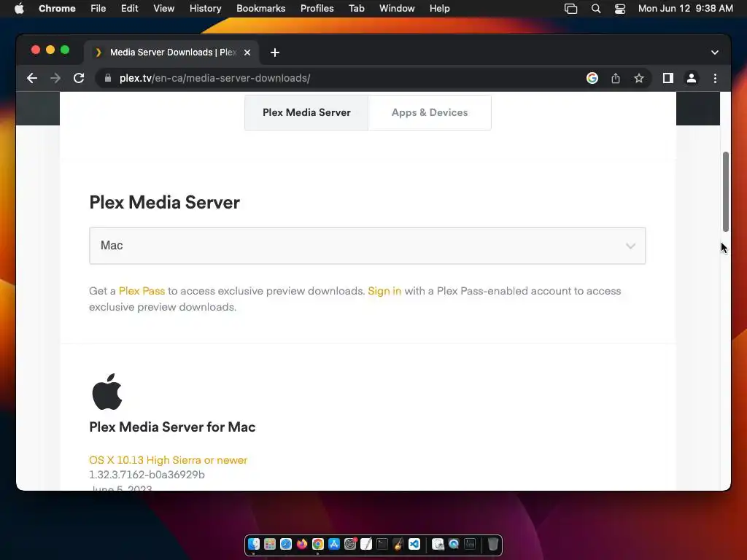Open the Bookmarks menu
The width and height of the screenshot is (747, 560).
pos(261,9)
